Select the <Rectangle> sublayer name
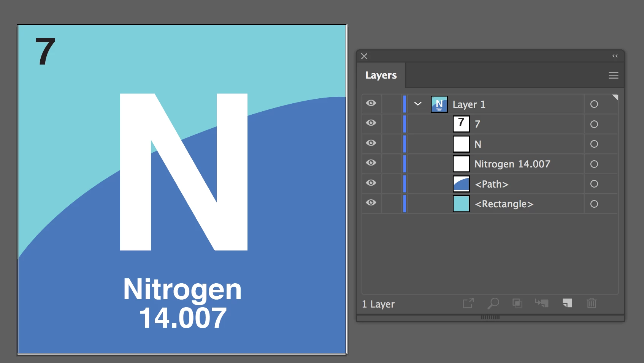This screenshot has width=644, height=363. pos(504,204)
